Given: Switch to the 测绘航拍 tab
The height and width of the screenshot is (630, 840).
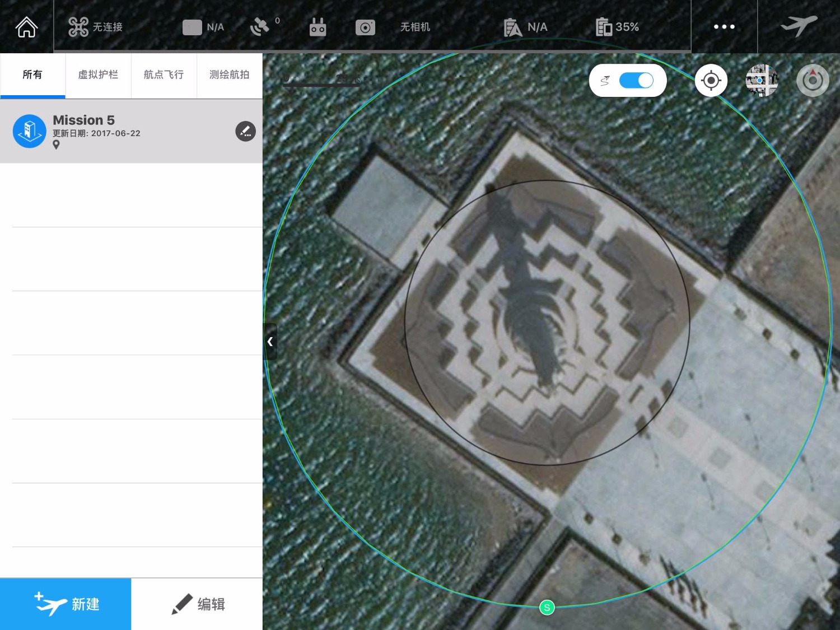Looking at the screenshot, I should [x=230, y=75].
